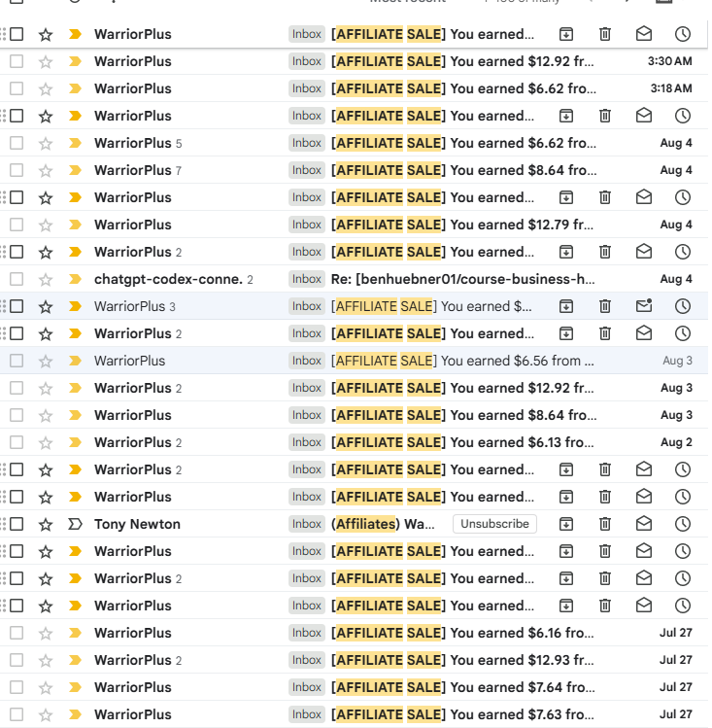Click Unsubscribe on the Tony Newton email
The height and width of the screenshot is (728, 712).
tap(494, 524)
